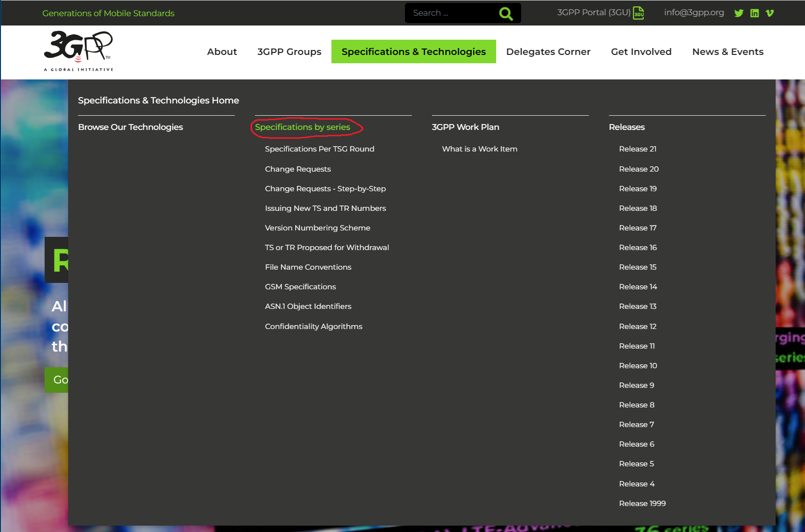Open the About menu
This screenshot has height=532, width=805.
(222, 51)
